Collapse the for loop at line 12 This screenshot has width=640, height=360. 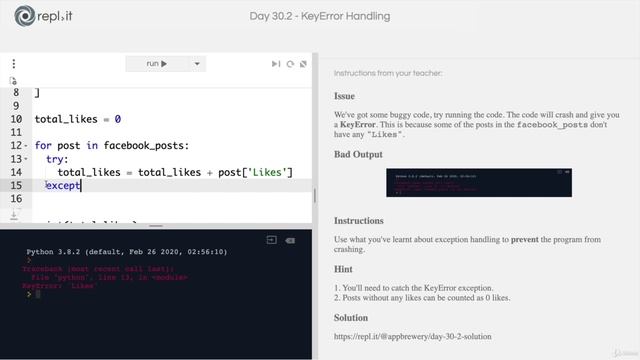pyautogui.click(x=26, y=146)
